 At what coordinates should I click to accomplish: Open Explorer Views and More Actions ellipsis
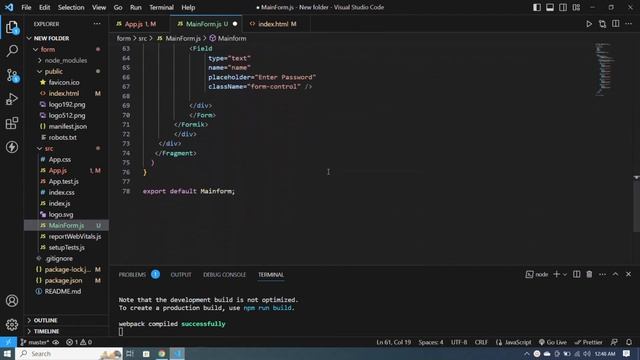click(97, 24)
